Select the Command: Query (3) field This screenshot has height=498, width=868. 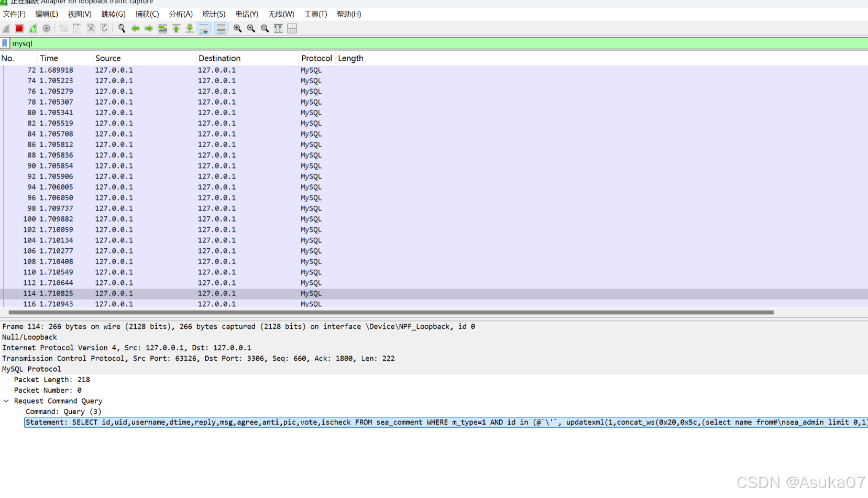pos(63,412)
